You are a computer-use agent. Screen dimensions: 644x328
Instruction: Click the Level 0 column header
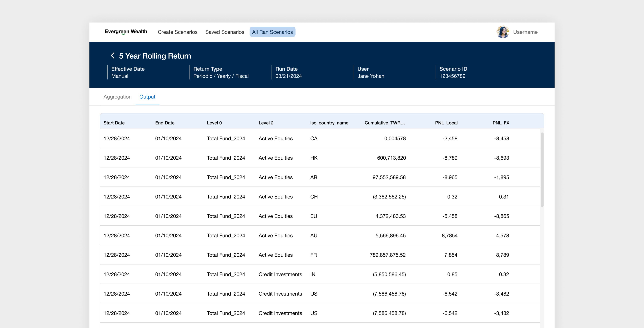tap(214, 123)
